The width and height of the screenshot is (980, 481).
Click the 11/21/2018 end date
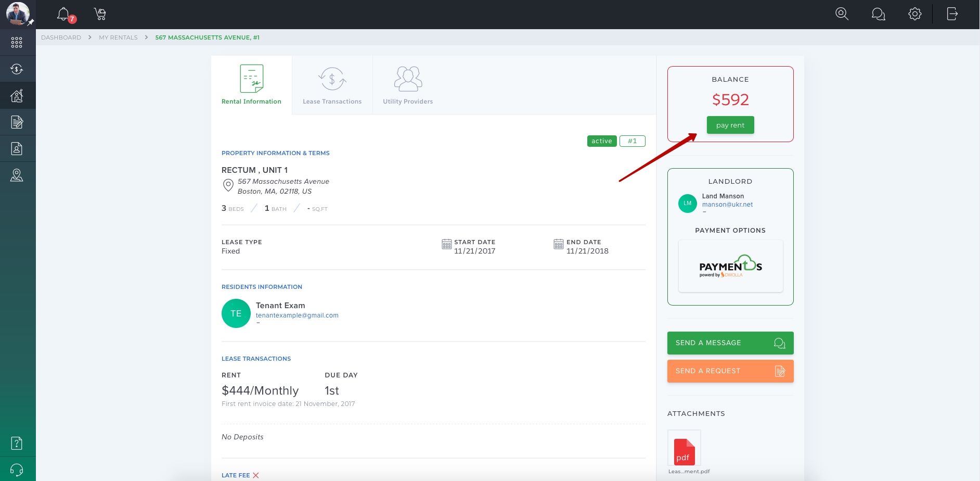click(587, 251)
